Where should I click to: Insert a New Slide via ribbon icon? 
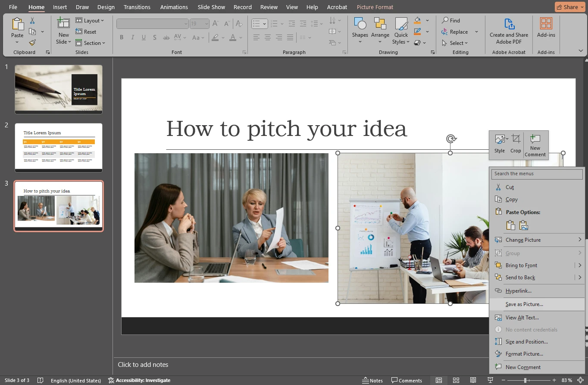(63, 23)
